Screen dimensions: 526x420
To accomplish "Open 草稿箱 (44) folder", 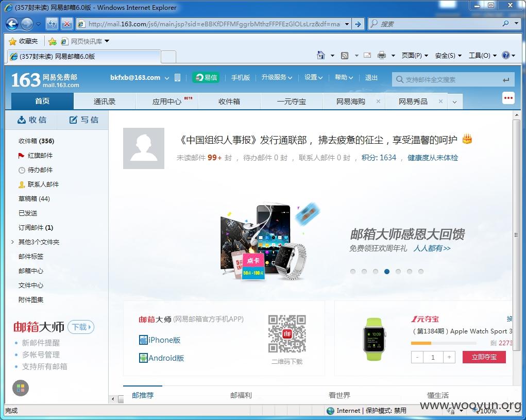I will point(34,198).
